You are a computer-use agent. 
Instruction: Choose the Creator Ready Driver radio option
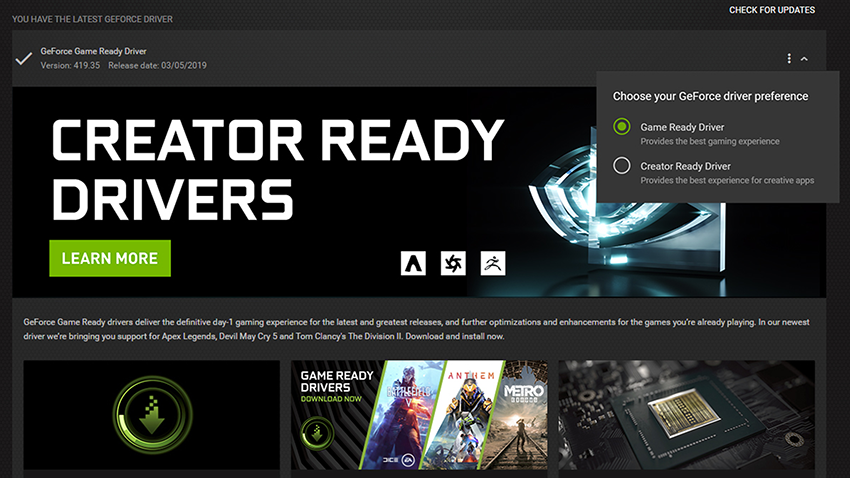click(622, 166)
